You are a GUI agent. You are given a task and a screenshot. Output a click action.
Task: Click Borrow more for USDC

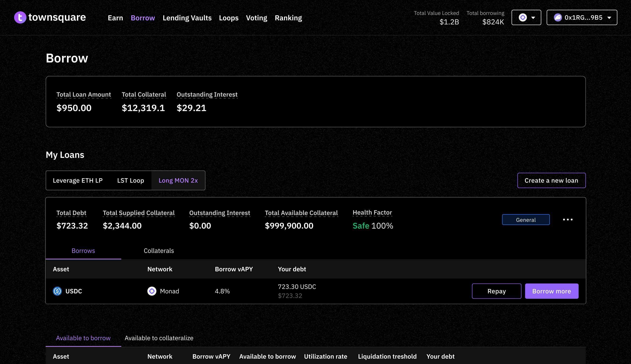pyautogui.click(x=551, y=291)
